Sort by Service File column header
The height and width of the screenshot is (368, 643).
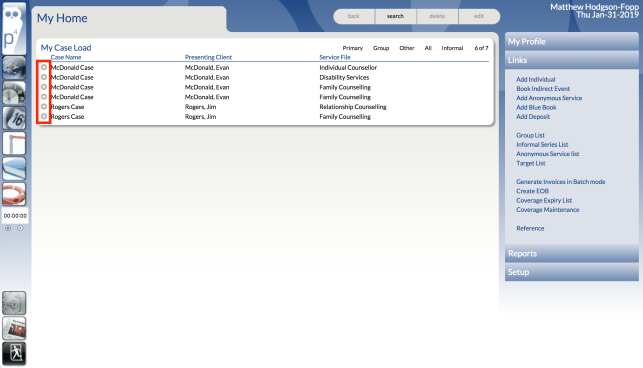pos(335,57)
